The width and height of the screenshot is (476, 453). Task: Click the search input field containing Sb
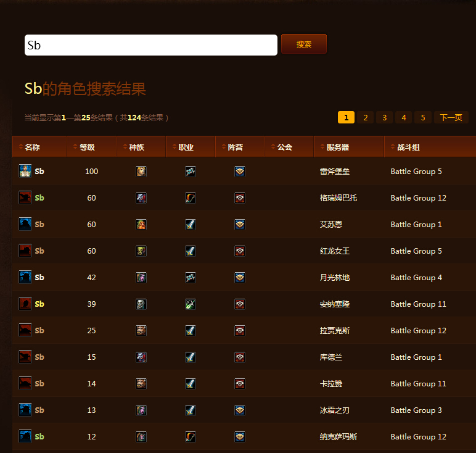tap(150, 45)
